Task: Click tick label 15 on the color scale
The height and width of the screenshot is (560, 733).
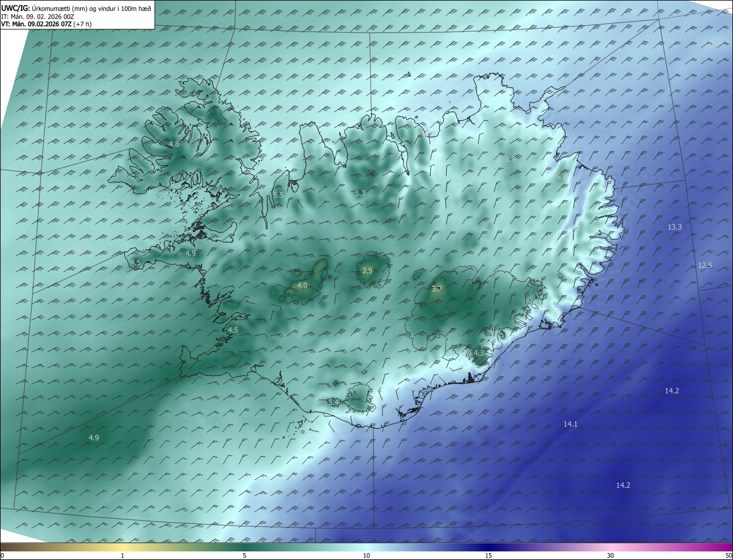Action: point(488,555)
